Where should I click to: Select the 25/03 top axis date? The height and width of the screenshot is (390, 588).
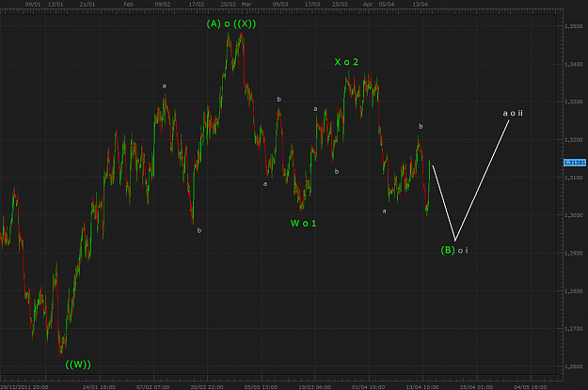tap(340, 4)
